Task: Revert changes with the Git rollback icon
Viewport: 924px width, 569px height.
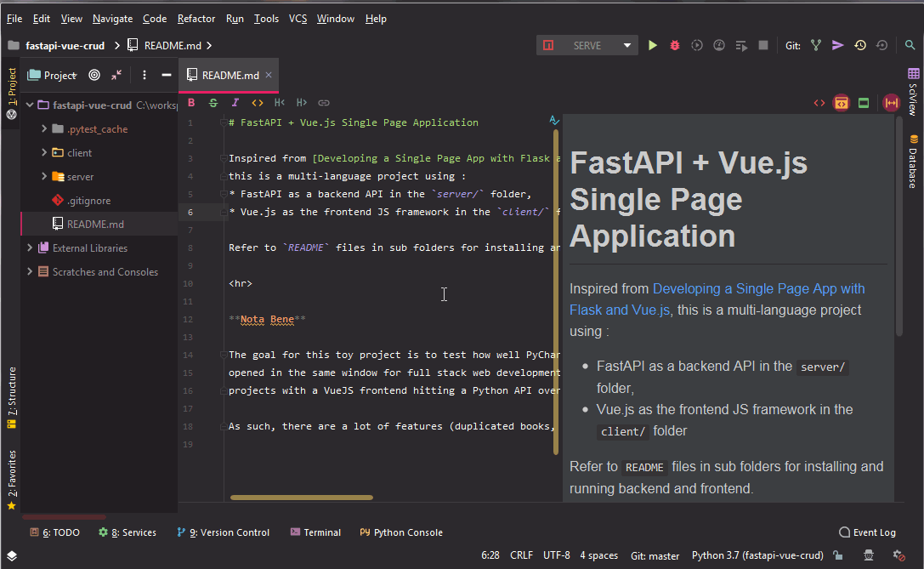Action: point(881,45)
